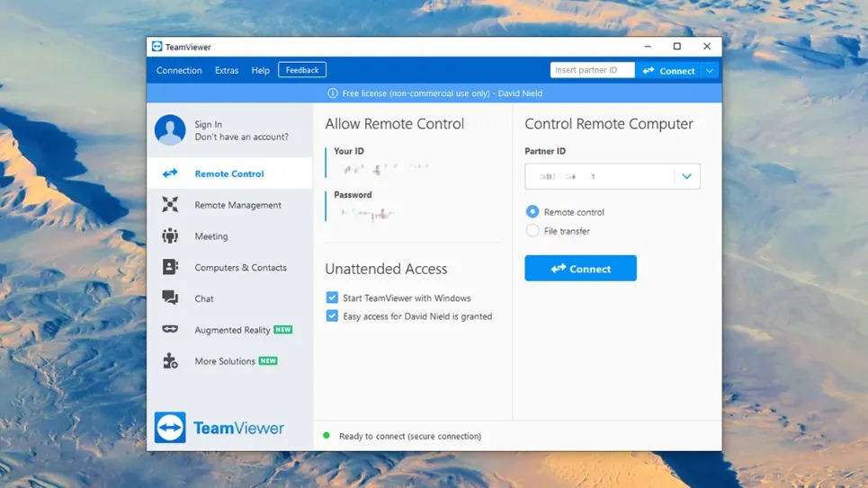Click "Don't have an account?" link
The width and height of the screenshot is (868, 488).
[x=241, y=137]
